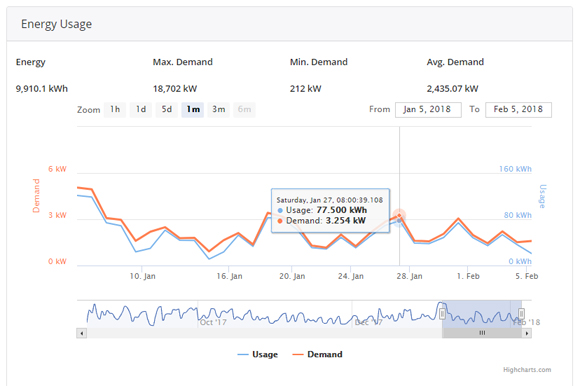Viewport: 580px width, 386px height.
Task: Select the 1h zoom button
Action: [115, 109]
